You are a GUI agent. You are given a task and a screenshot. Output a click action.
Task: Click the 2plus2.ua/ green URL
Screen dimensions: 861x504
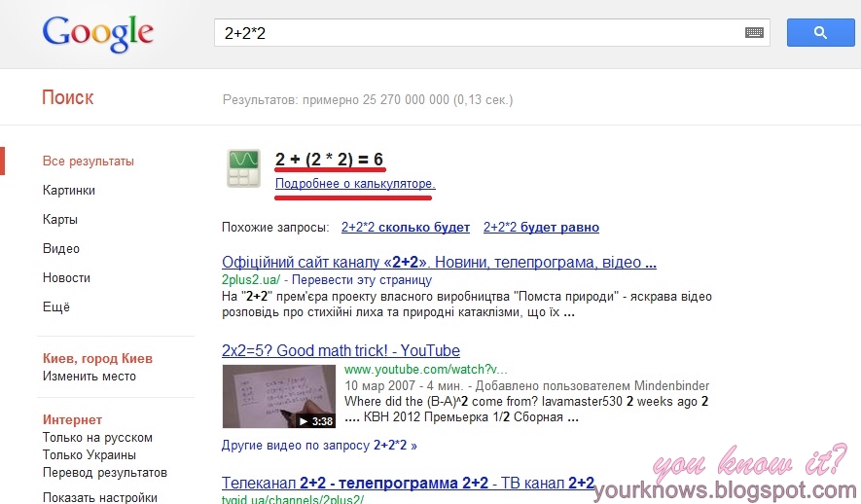(x=251, y=280)
